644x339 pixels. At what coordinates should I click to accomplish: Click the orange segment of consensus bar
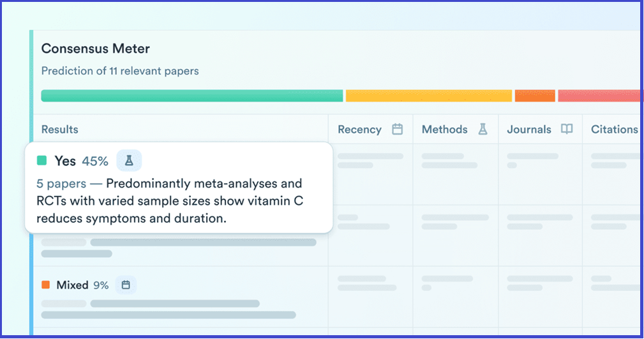point(535,96)
